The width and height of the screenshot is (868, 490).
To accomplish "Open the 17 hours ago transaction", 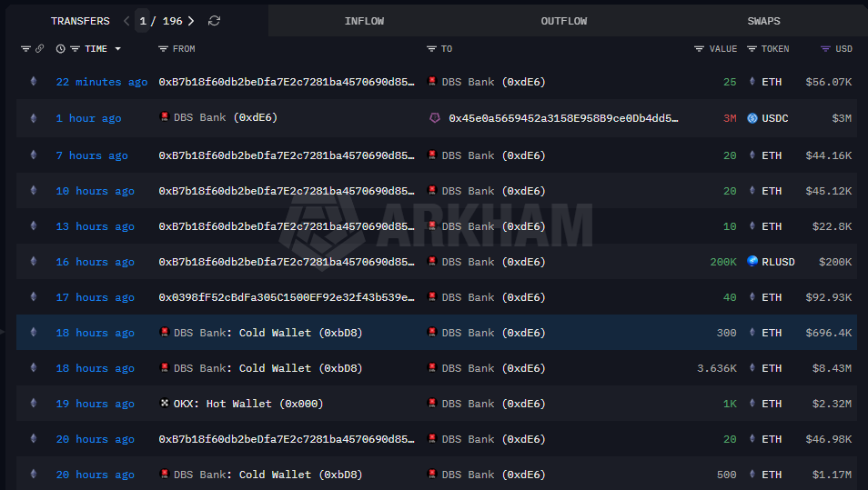I will point(96,297).
